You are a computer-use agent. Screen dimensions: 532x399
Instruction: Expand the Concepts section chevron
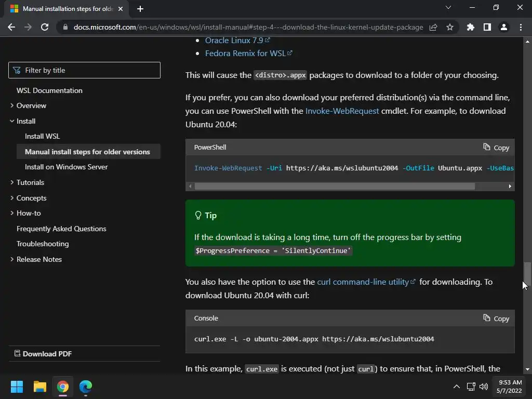(12, 198)
